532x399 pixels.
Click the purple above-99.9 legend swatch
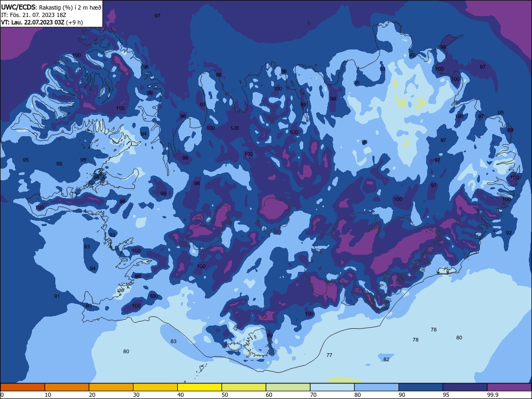click(x=509, y=387)
